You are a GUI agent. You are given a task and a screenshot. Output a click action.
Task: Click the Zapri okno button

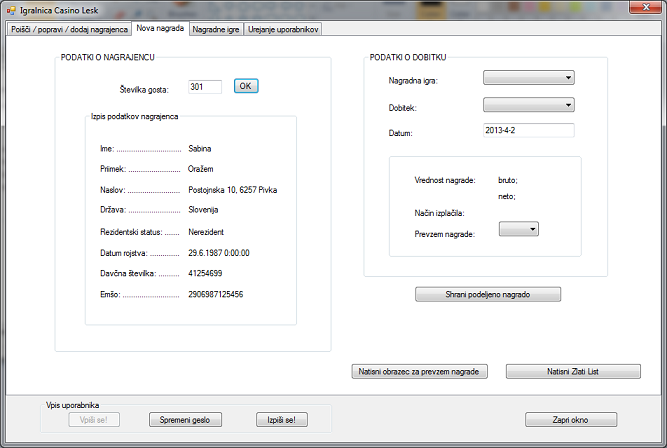click(x=570, y=420)
